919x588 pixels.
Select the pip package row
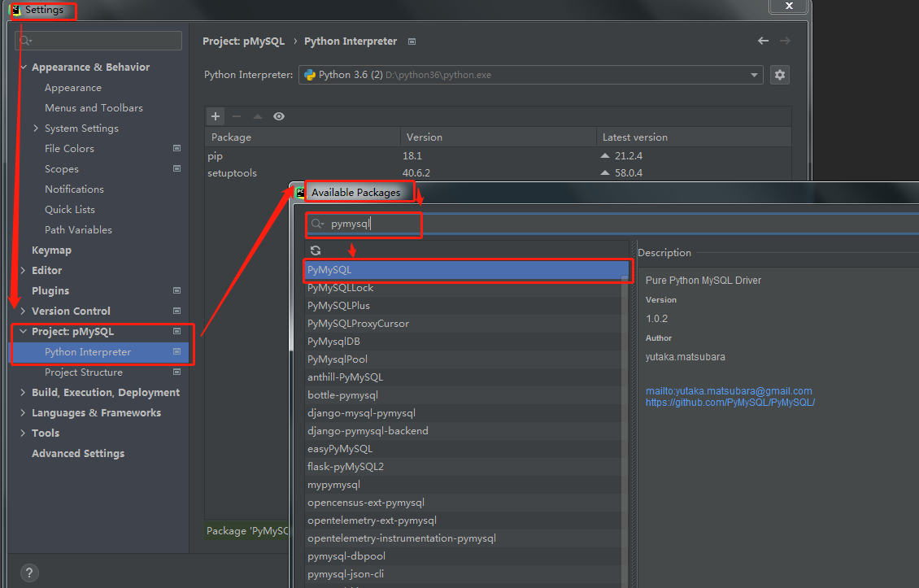(499, 156)
